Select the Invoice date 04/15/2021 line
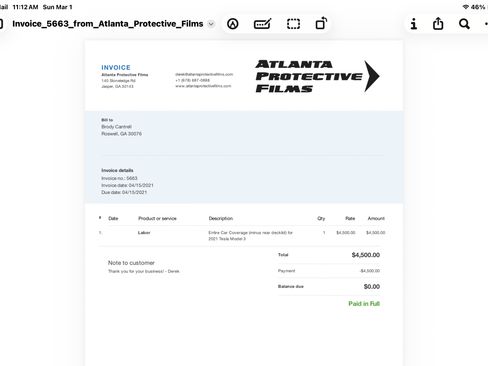Image resolution: width=488 pixels, height=366 pixels. pos(127,185)
